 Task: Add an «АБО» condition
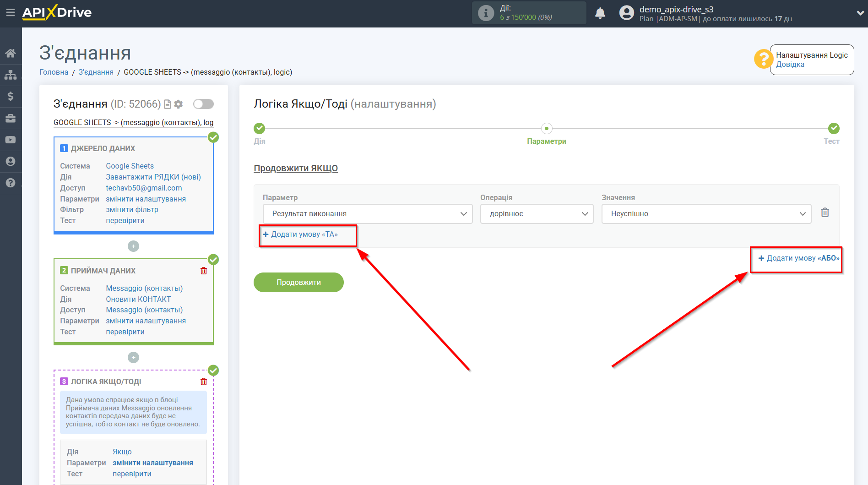pyautogui.click(x=798, y=258)
